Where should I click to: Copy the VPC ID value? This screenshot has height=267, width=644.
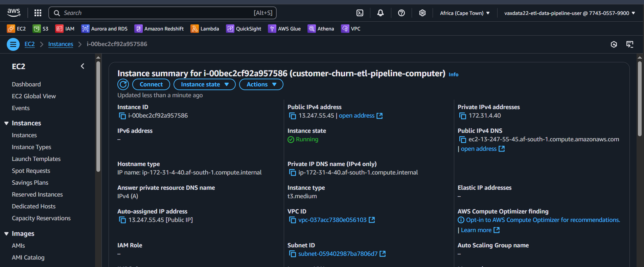293,220
